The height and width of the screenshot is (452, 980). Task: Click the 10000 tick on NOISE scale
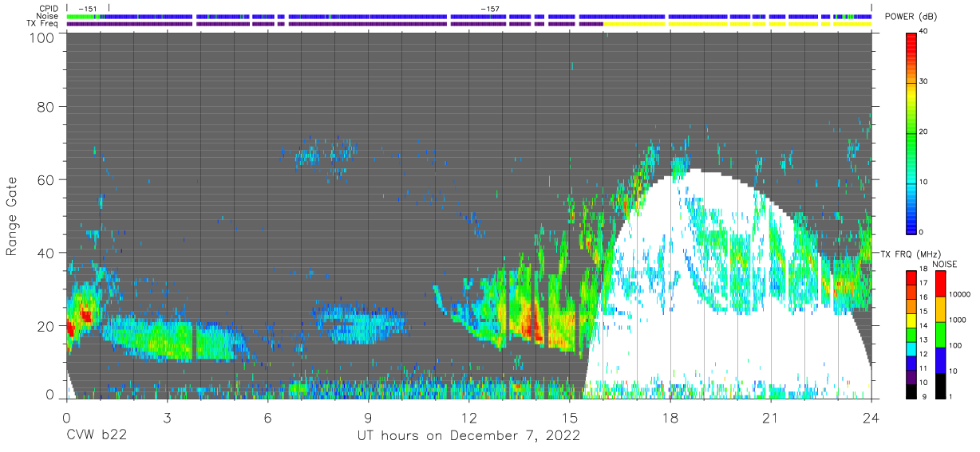[960, 295]
